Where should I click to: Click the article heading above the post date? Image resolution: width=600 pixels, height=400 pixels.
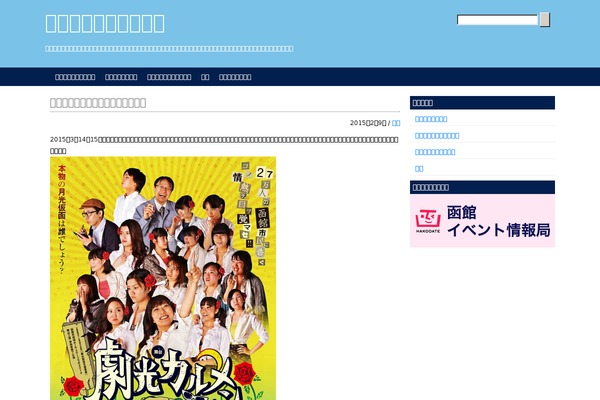[98, 103]
